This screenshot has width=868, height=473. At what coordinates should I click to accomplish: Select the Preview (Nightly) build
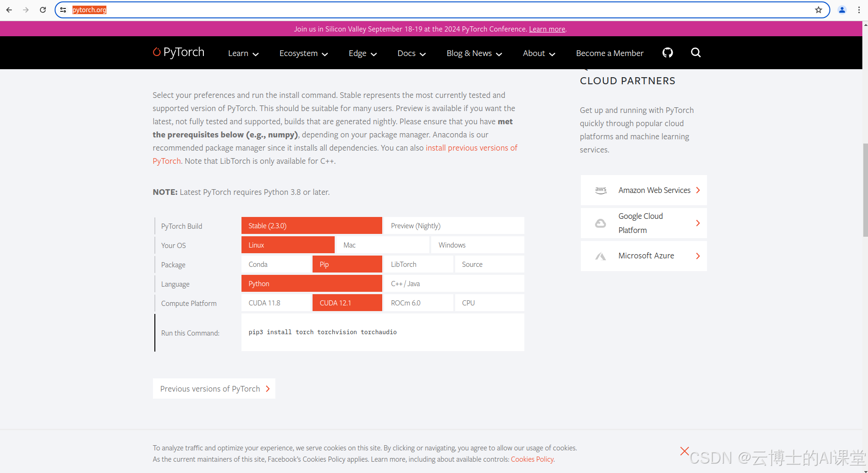point(454,225)
